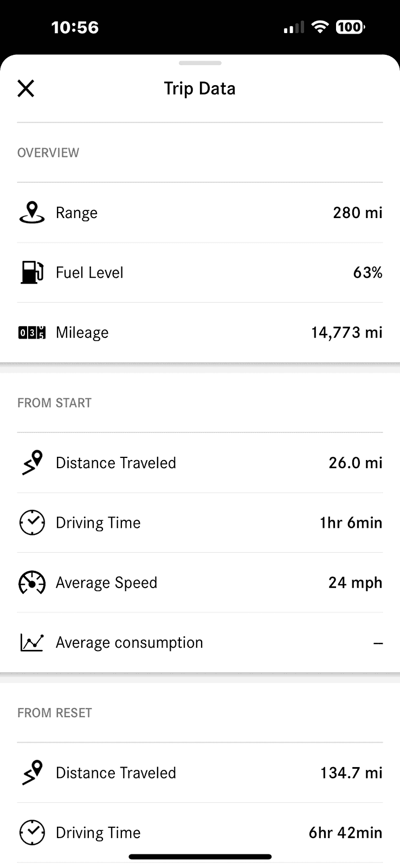This screenshot has width=400, height=868.
Task: Tap the Wi-Fi status icon
Action: (321, 27)
